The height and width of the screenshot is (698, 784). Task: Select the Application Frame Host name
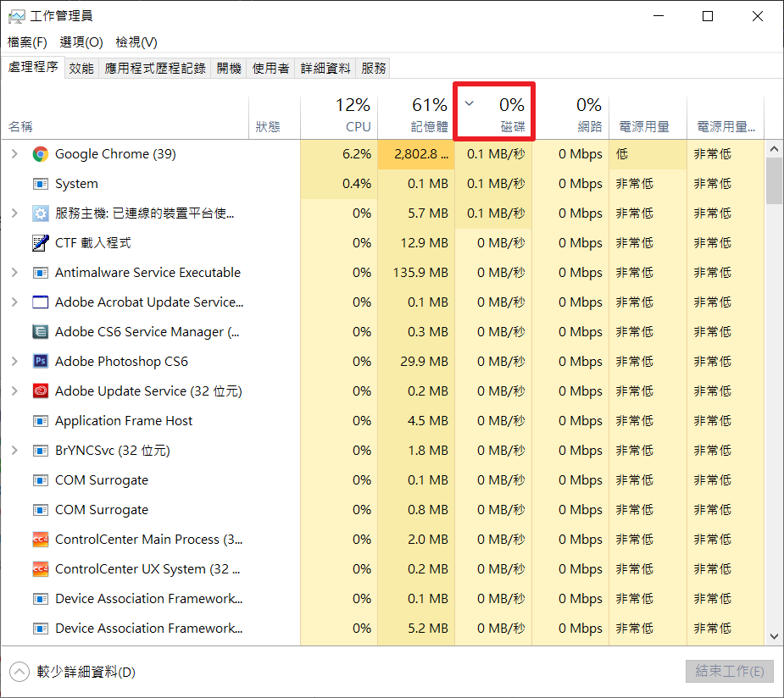tap(124, 421)
